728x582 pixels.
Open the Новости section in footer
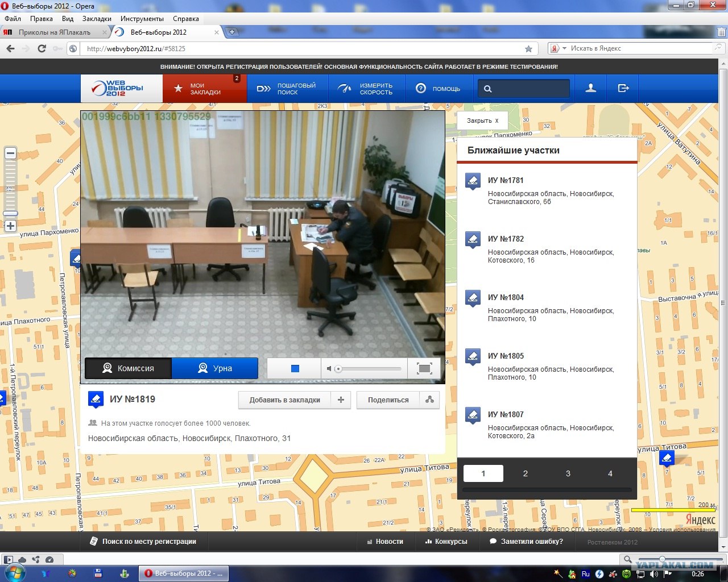385,542
